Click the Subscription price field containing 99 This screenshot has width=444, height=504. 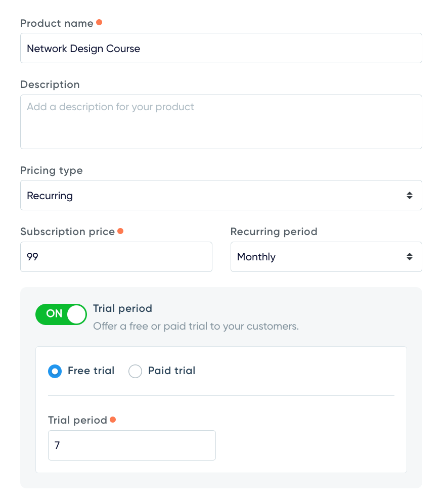(116, 257)
